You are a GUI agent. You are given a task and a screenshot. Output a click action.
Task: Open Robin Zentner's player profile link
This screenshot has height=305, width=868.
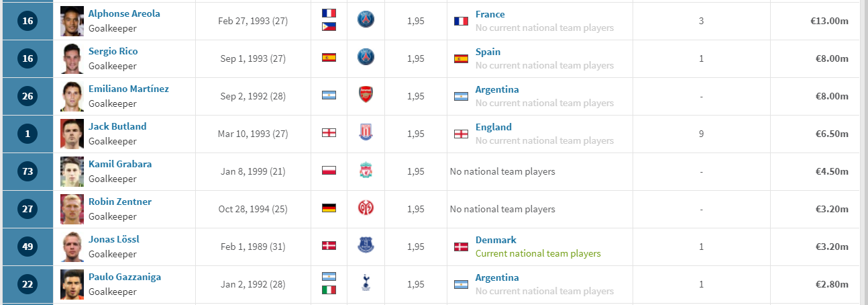tap(120, 202)
